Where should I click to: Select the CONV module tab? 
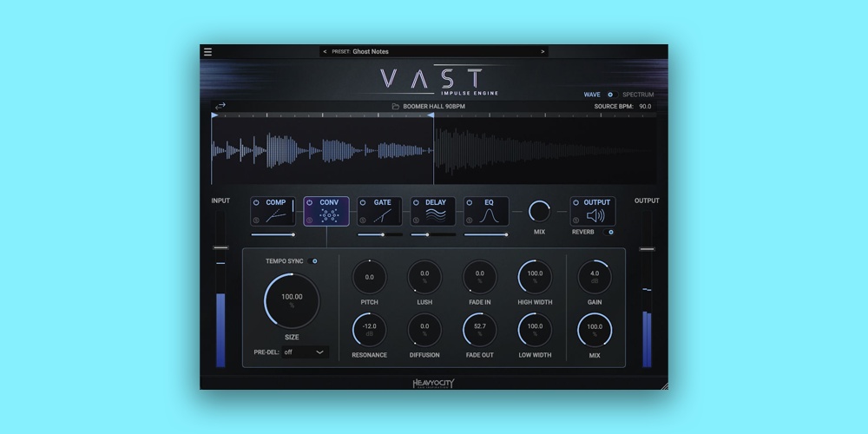click(326, 212)
